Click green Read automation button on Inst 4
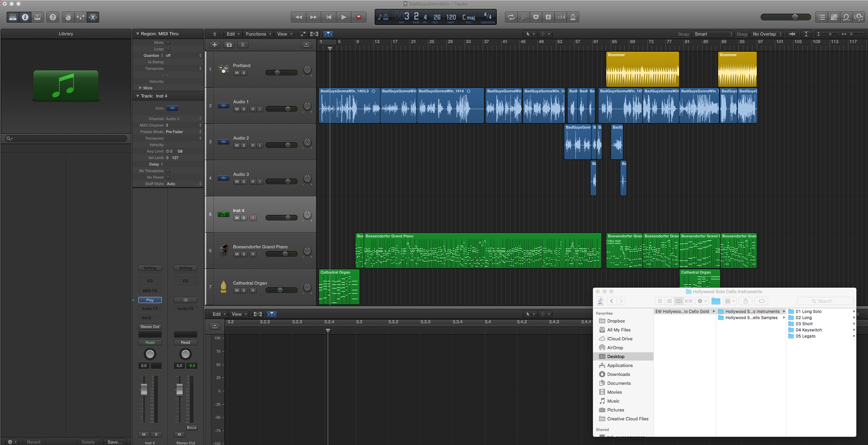This screenshot has width=868, height=445. tap(150, 342)
